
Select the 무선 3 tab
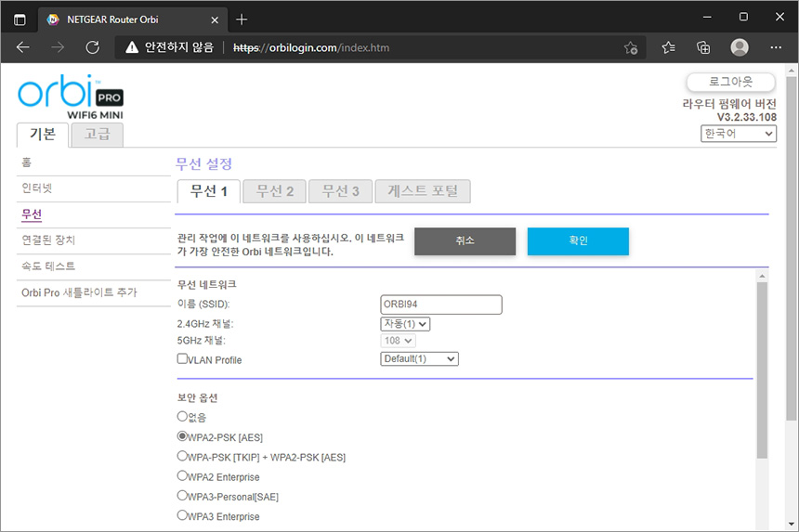340,191
